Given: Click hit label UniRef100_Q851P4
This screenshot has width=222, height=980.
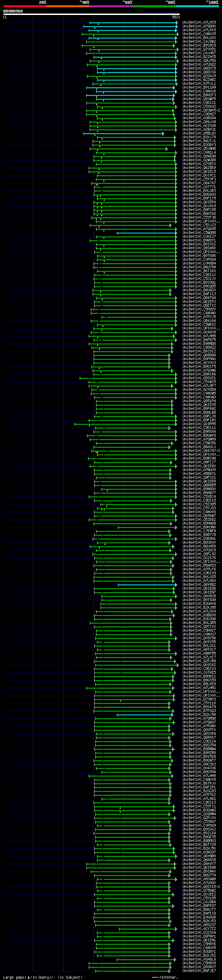Looking at the screenshot, I should click(199, 401).
